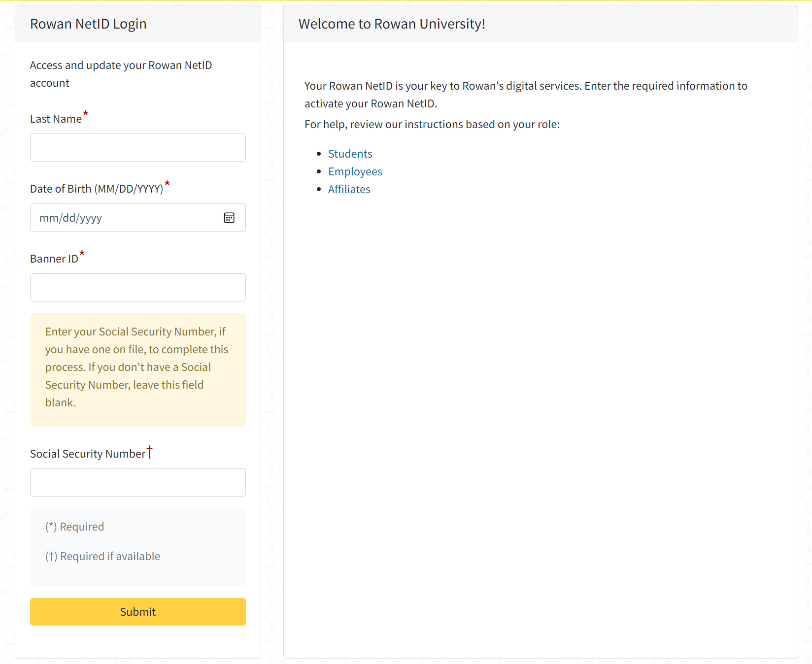Open the Employees instructions link
This screenshot has width=812, height=664.
pyautogui.click(x=355, y=172)
